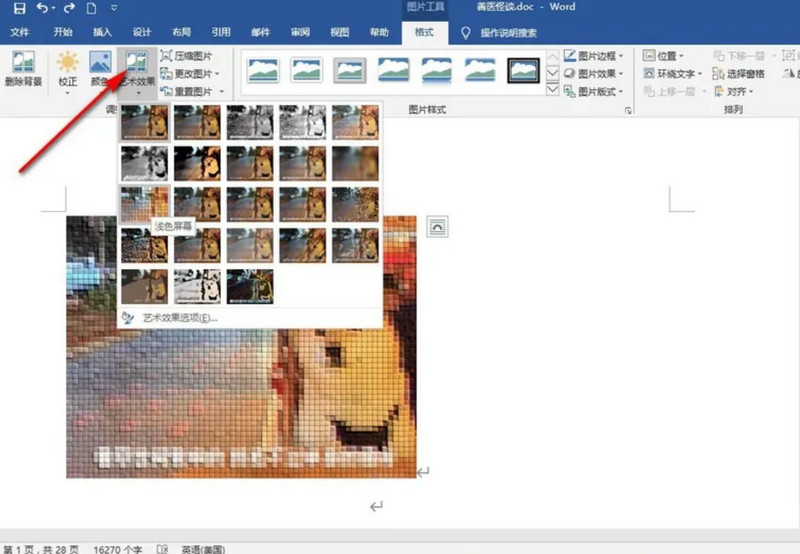Open the 更改图片 dropdown

click(190, 73)
